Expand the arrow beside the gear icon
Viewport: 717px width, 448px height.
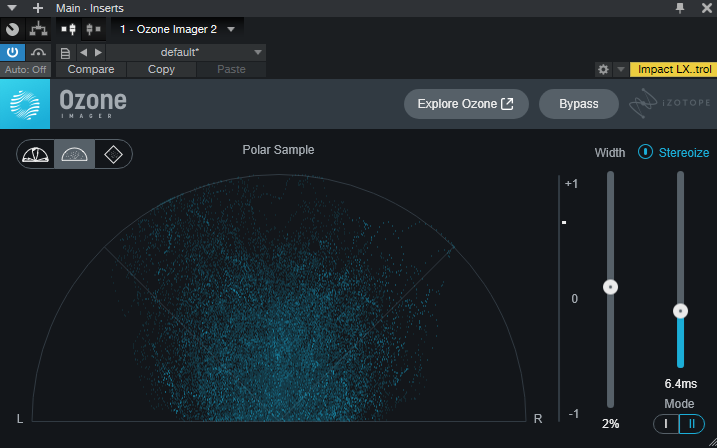(x=620, y=69)
